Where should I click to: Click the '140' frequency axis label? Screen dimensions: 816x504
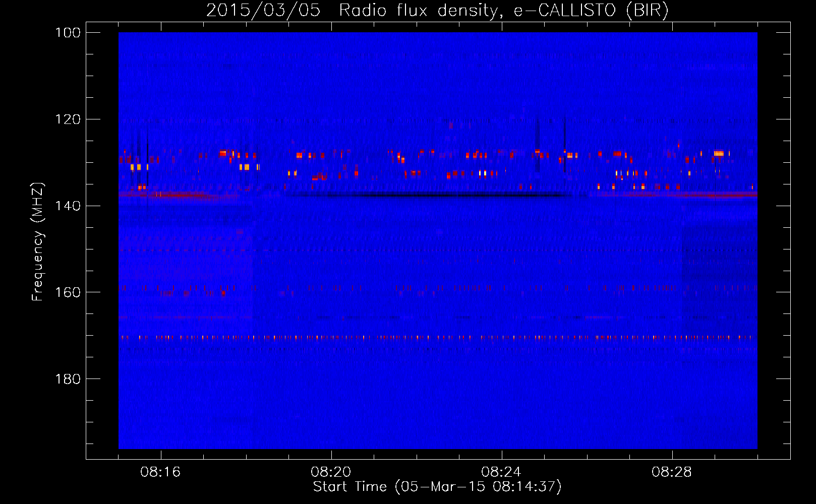click(x=68, y=206)
